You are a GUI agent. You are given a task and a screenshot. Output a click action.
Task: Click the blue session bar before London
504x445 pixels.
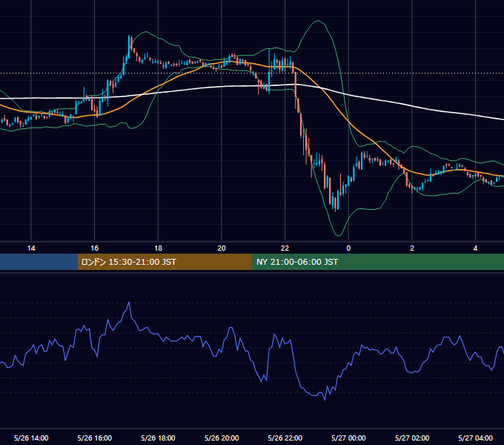pyautogui.click(x=39, y=262)
